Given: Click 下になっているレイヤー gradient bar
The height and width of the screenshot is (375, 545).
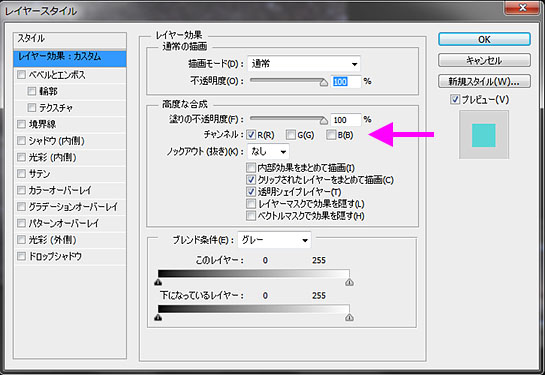Looking at the screenshot, I should pyautogui.click(x=254, y=309).
